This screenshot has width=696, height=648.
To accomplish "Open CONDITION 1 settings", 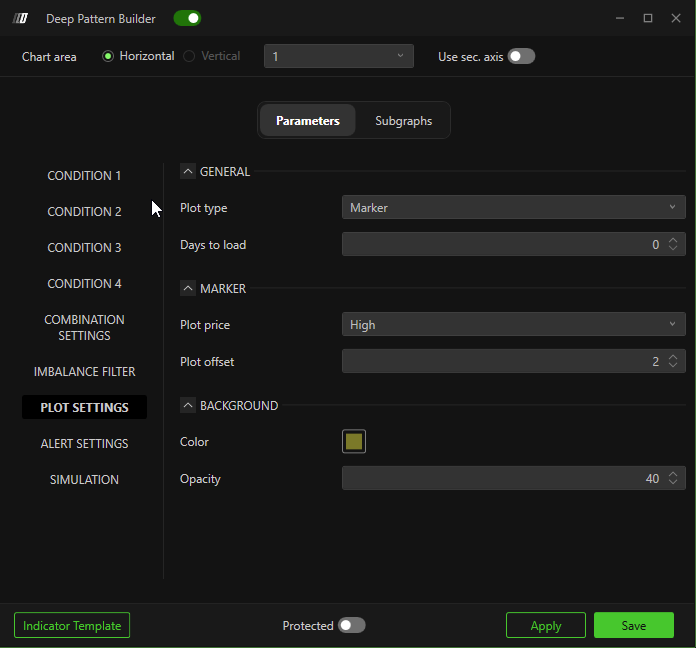I will pos(84,176).
